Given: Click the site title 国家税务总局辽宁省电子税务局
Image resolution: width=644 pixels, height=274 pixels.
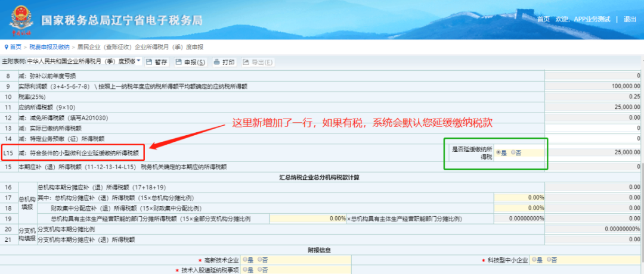Looking at the screenshot, I should pyautogui.click(x=122, y=20).
